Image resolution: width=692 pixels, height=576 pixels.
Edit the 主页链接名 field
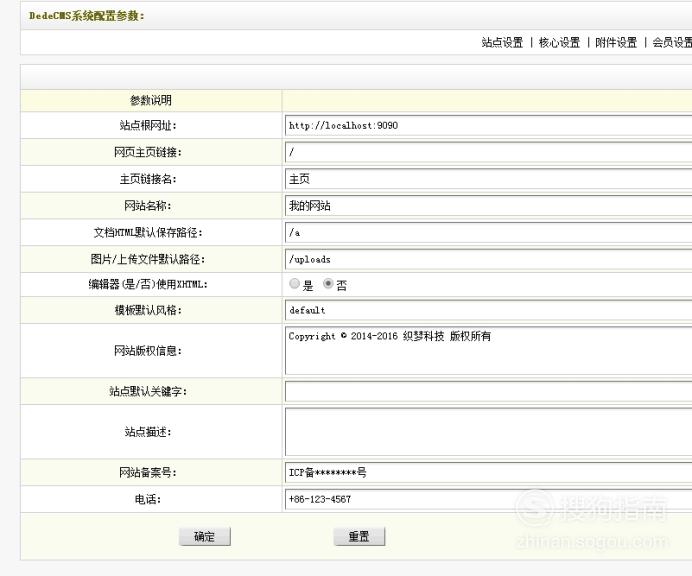pyautogui.click(x=489, y=179)
